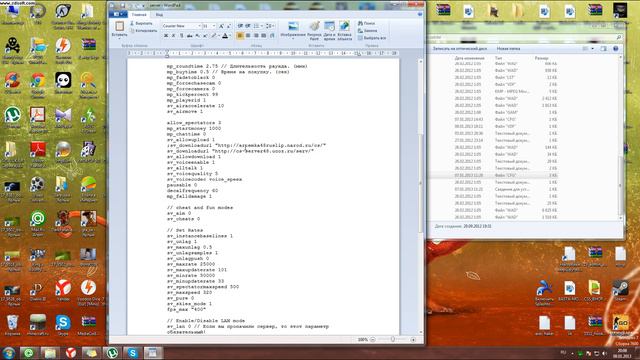Toggle superscript formatting
The width and height of the screenshot is (640, 360).
coord(205,36)
